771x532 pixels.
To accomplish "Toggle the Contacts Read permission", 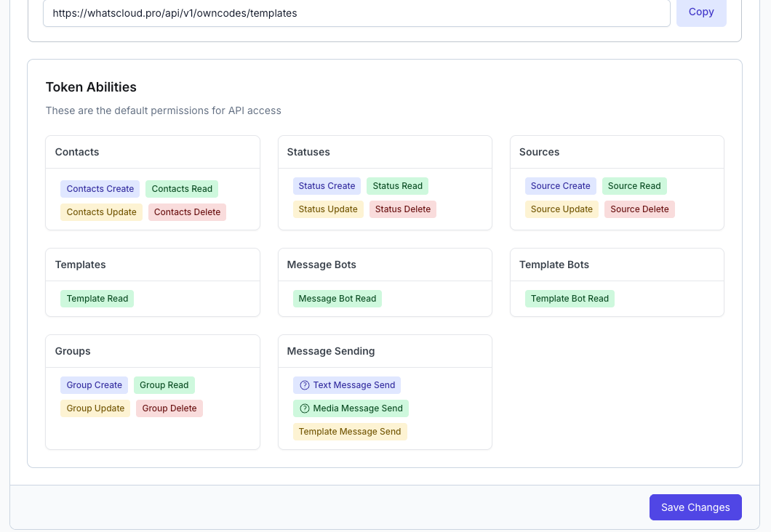I will (x=182, y=189).
